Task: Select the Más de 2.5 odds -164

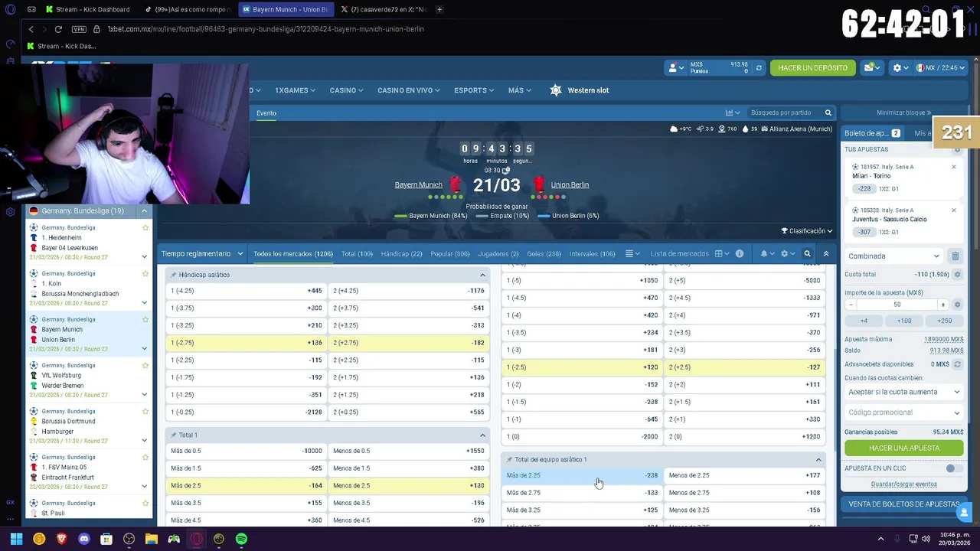Action: (247, 485)
